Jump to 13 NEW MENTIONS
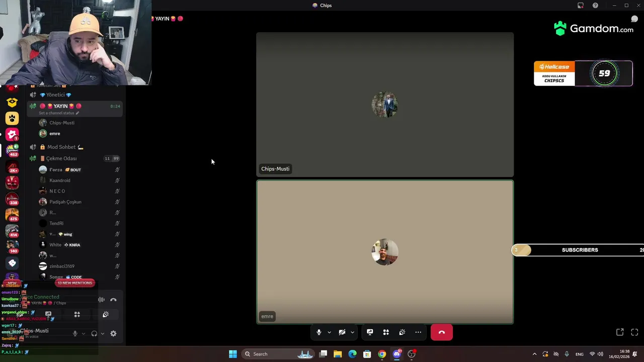The image size is (644, 362). coord(75,283)
